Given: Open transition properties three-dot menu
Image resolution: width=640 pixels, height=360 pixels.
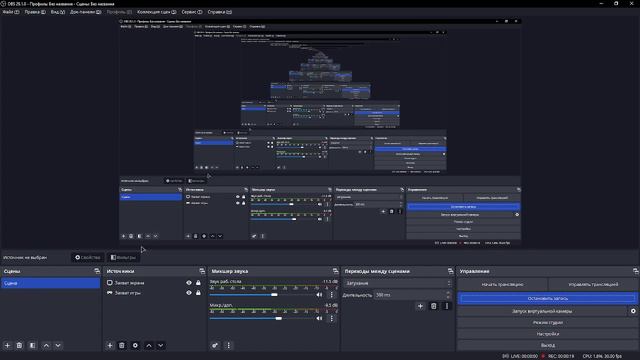Looking at the screenshot, I should coord(447,306).
